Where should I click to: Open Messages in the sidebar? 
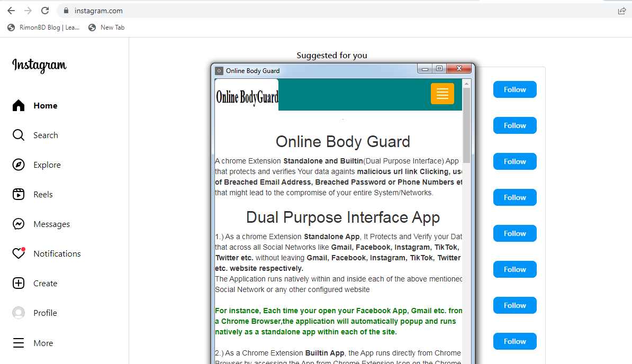pyautogui.click(x=51, y=224)
